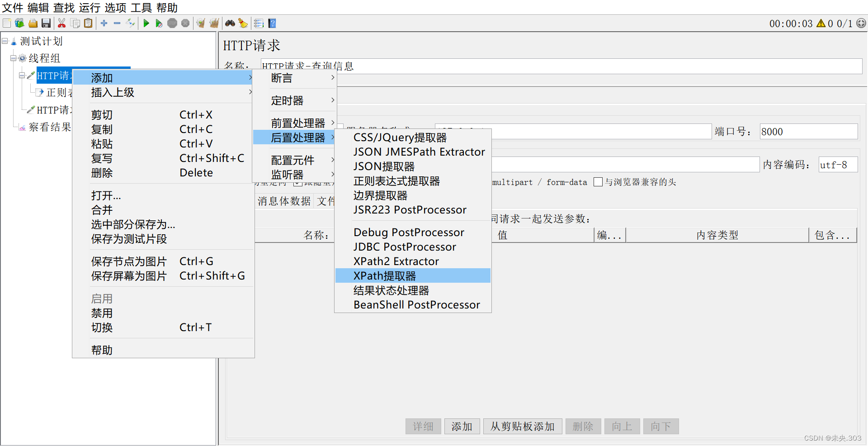Choose JSR223 PostProcessor
The height and width of the screenshot is (446, 868).
click(x=413, y=210)
